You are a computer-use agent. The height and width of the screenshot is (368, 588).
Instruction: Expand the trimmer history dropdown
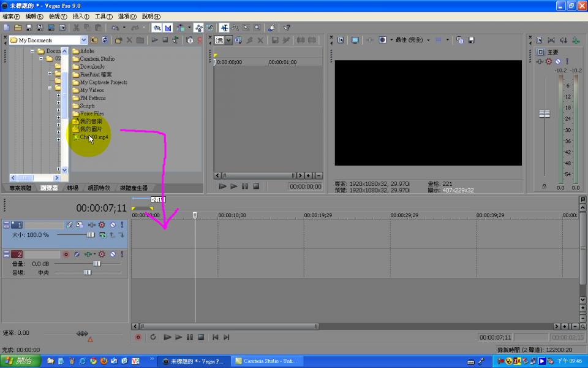point(228,40)
